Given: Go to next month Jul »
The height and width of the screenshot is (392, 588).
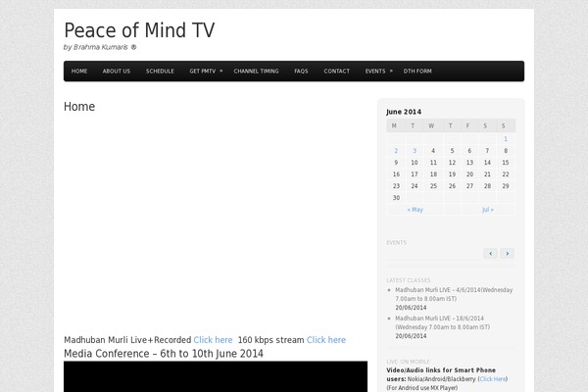Looking at the screenshot, I should tap(488, 210).
